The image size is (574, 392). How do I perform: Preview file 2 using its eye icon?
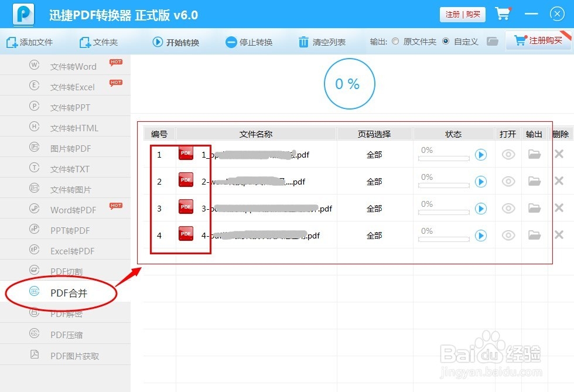point(508,181)
